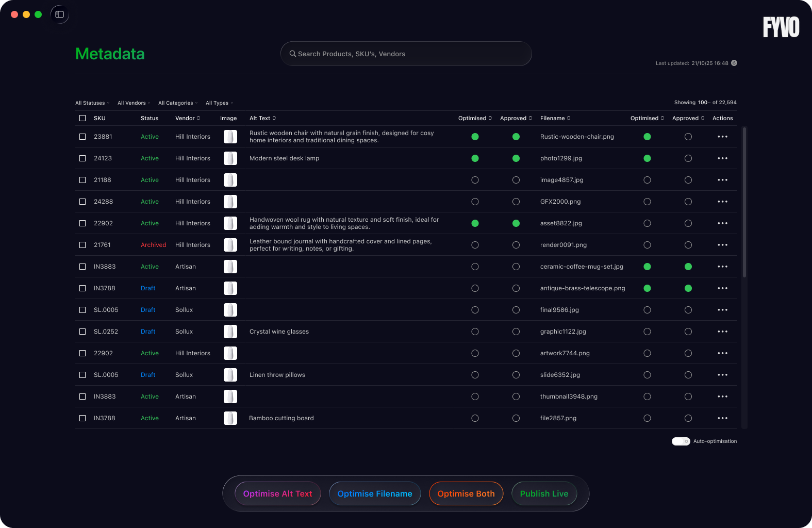Tick the select-all checkbox in header
Screen dimensions: 812x528
[82, 118]
